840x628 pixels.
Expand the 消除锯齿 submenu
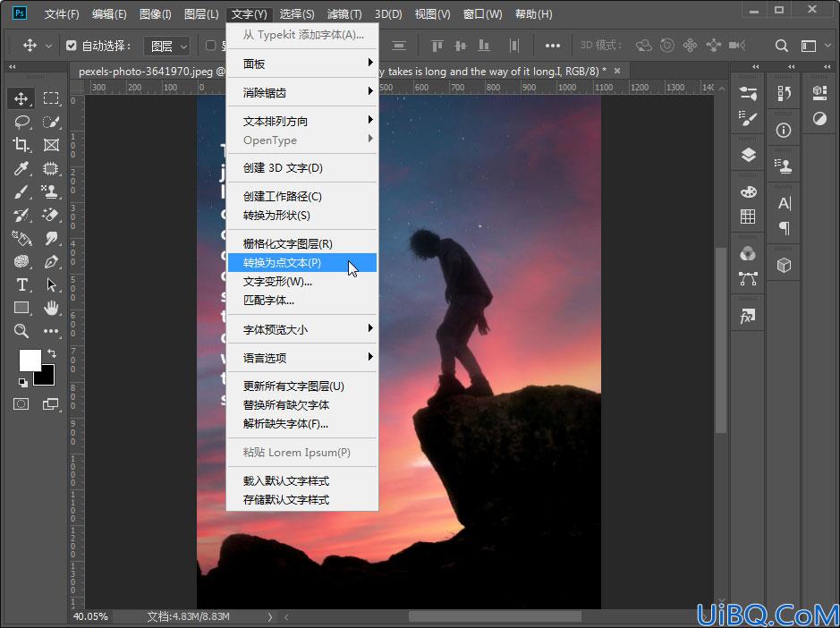coord(302,93)
